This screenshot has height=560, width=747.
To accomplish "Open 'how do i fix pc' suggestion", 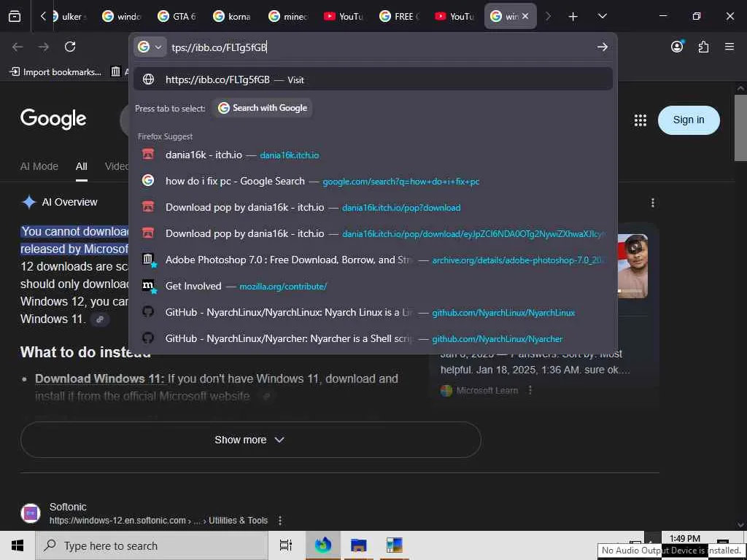I will (373, 181).
